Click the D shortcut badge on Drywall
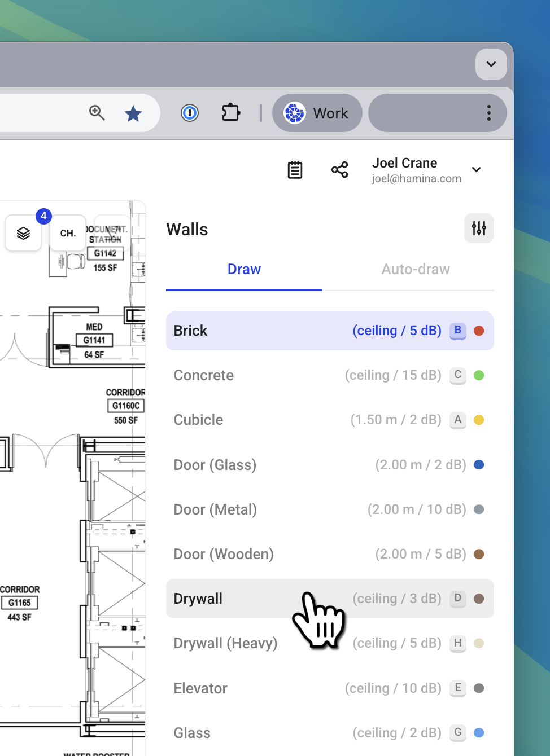The image size is (550, 756). tap(458, 599)
